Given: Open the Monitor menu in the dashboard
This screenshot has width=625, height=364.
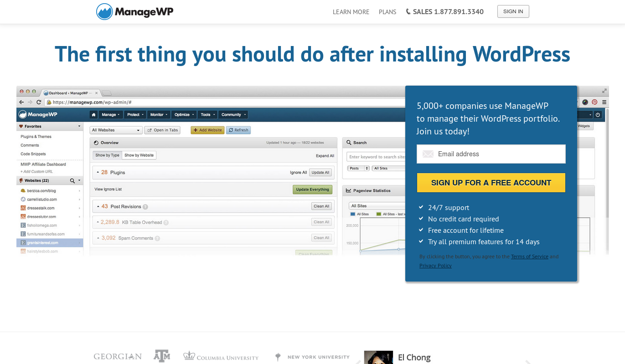Looking at the screenshot, I should [x=159, y=115].
